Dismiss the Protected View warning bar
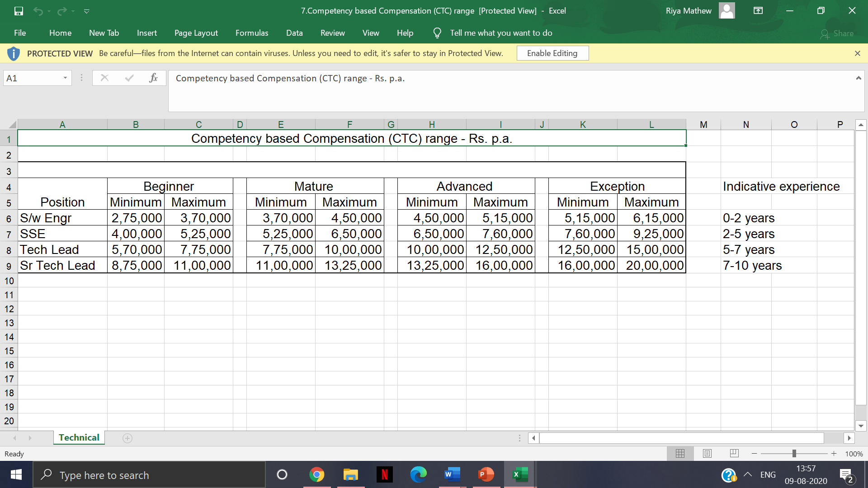Image resolution: width=868 pixels, height=488 pixels. [x=857, y=53]
